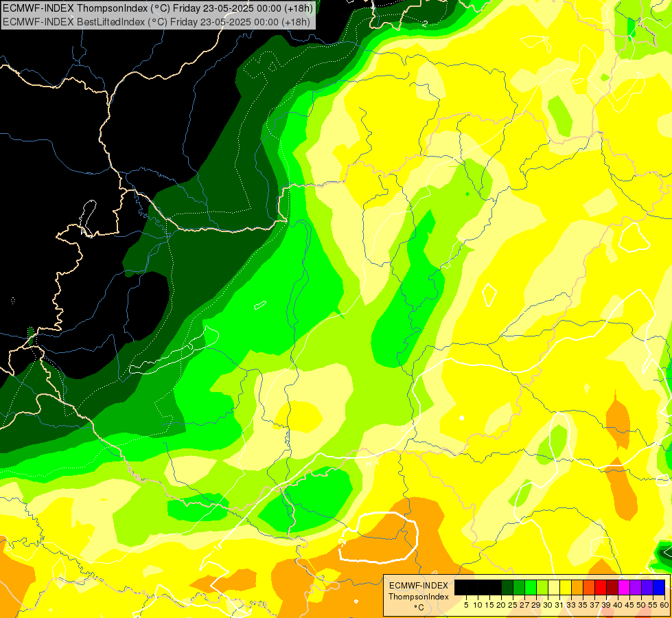The image size is (672, 618).
Task: Click the purple 45-50 legend swatch
Action: 635,587
